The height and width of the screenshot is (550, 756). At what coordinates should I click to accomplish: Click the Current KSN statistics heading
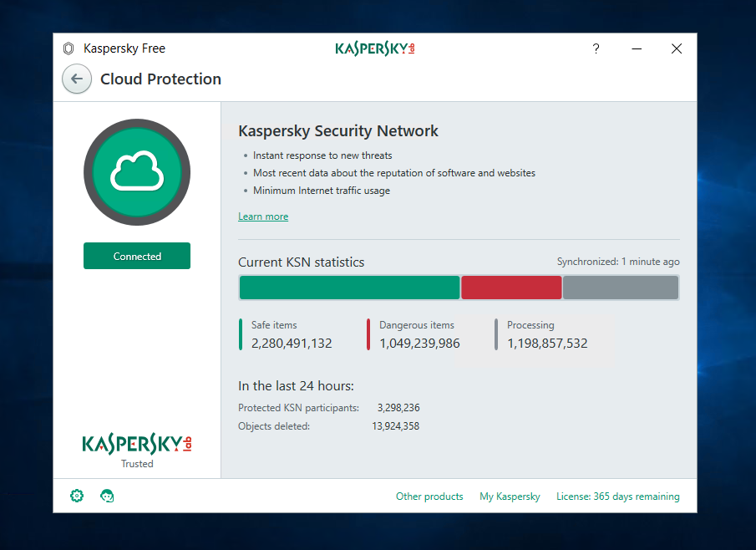click(x=302, y=262)
